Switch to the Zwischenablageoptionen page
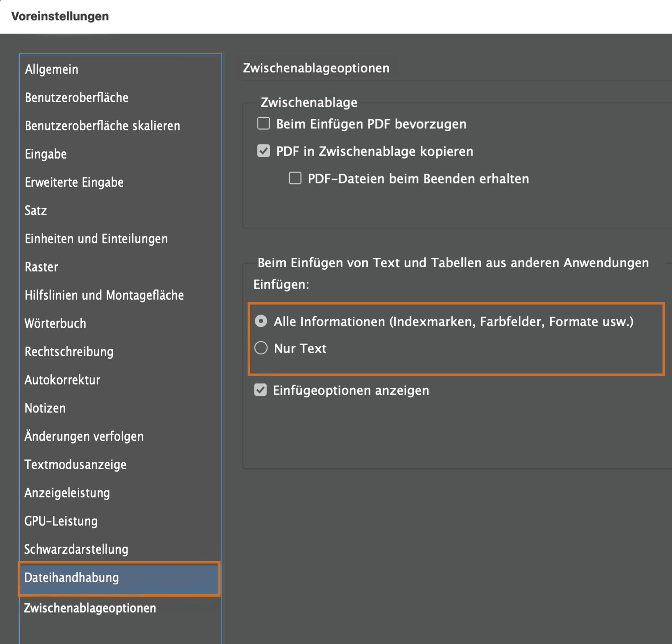 tap(90, 608)
